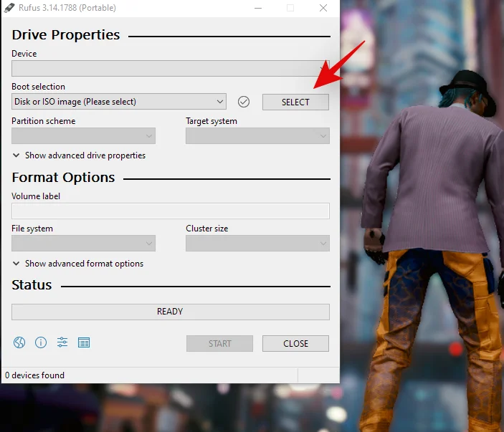The image size is (504, 432).
Task: Click the READY status progress bar
Action: click(171, 312)
